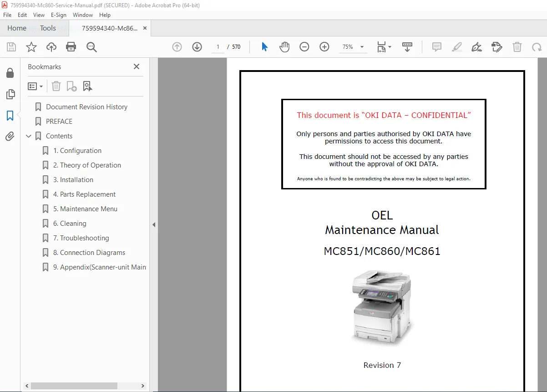Zoom out with minus icon

tap(304, 47)
